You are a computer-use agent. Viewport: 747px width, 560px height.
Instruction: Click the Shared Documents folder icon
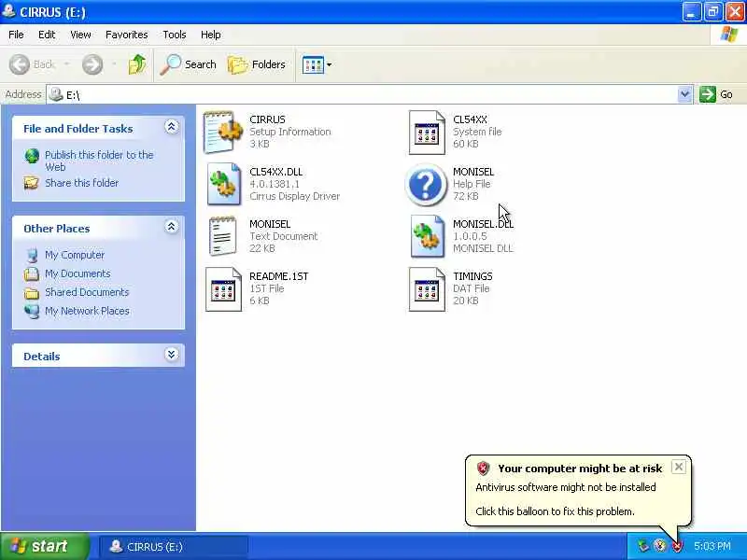pyautogui.click(x=32, y=293)
